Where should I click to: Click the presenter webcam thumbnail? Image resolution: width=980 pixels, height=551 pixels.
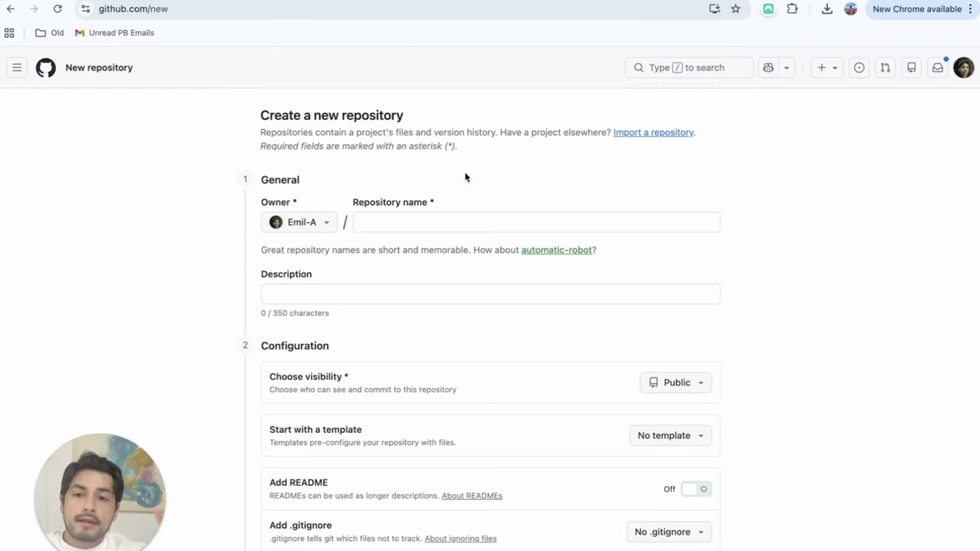click(100, 492)
